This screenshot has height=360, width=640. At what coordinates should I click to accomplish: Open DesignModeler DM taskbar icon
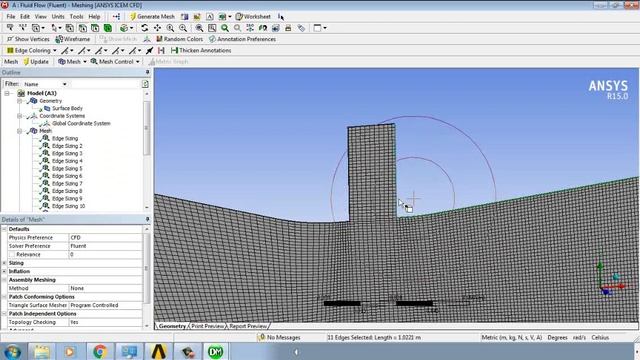click(216, 351)
